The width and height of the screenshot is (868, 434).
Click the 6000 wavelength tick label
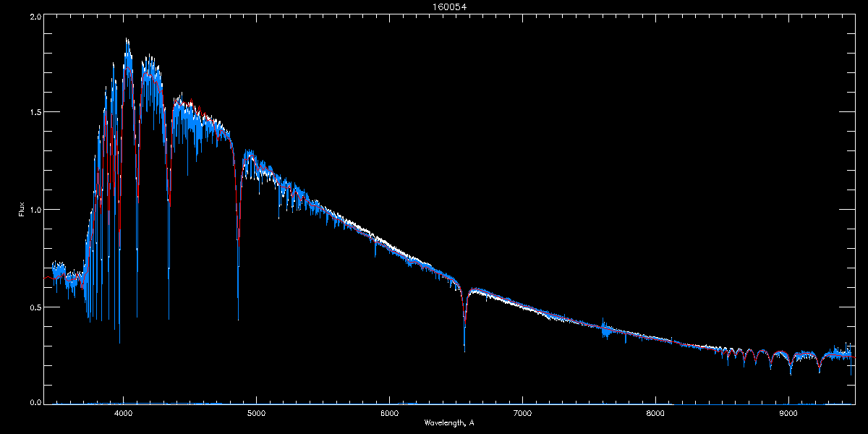point(389,414)
